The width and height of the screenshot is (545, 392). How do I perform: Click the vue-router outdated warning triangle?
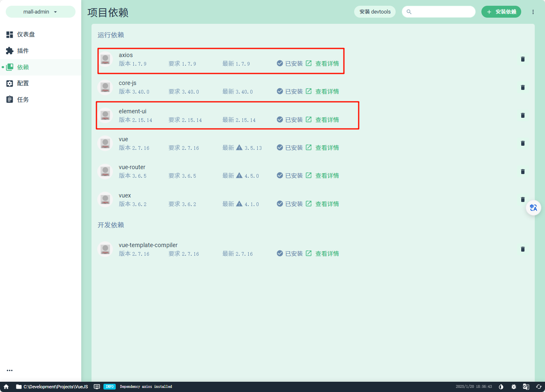[239, 175]
